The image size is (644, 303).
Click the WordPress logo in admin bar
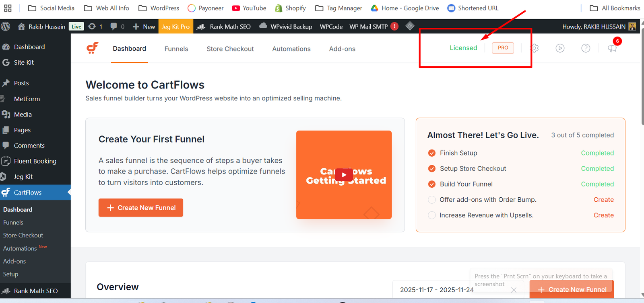(6, 27)
